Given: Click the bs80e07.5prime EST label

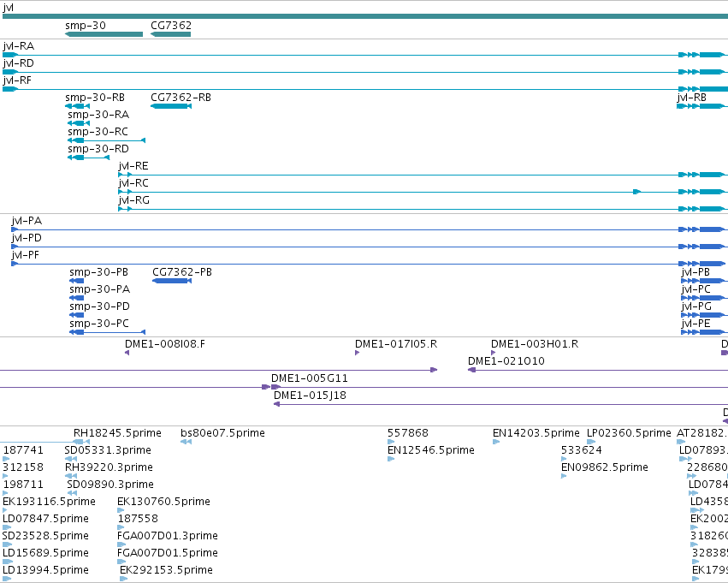Looking at the screenshot, I should click(223, 433).
